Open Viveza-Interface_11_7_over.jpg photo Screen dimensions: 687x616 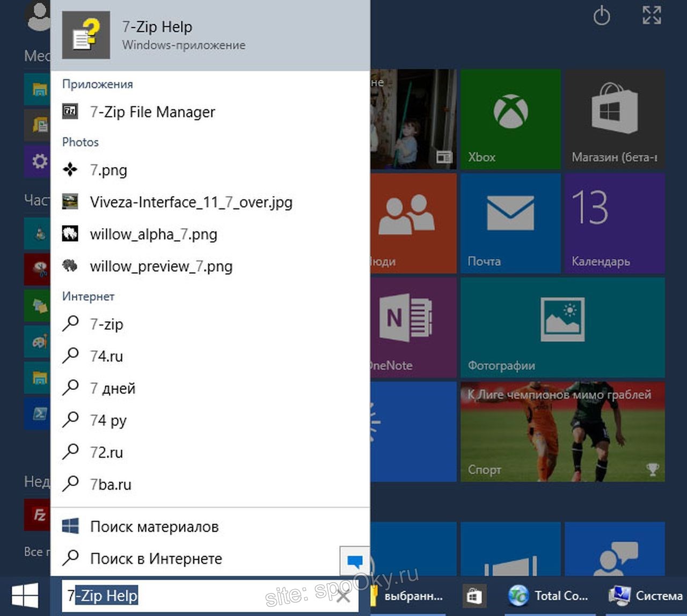click(210, 202)
